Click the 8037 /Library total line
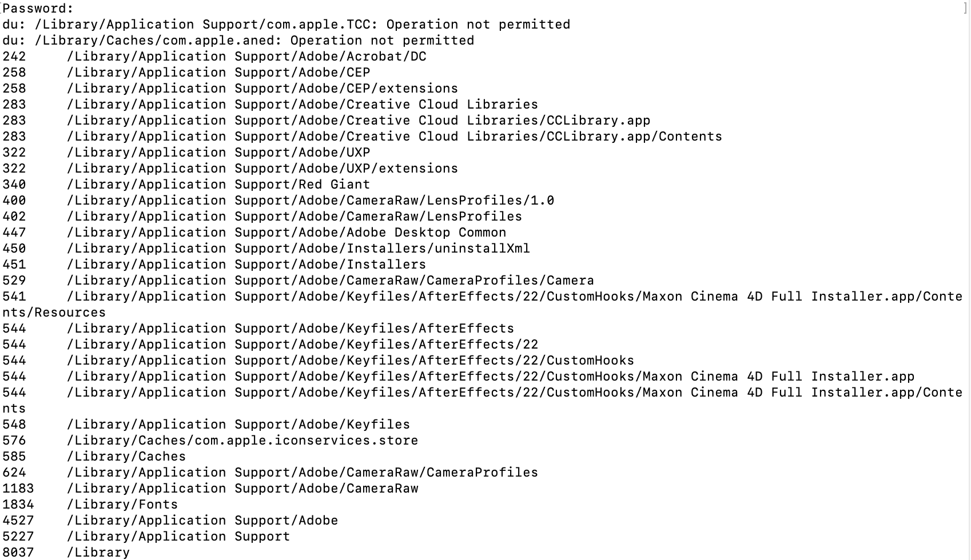 [98, 553]
